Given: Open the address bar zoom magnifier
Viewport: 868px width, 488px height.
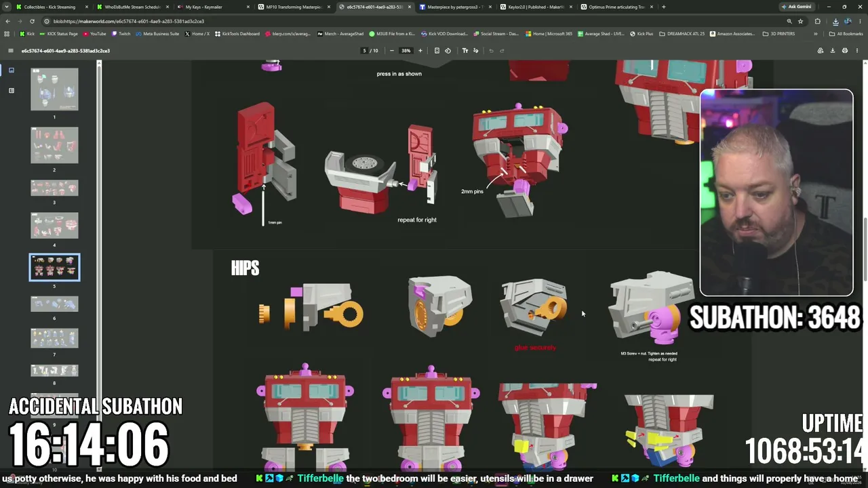Looking at the screenshot, I should (789, 21).
